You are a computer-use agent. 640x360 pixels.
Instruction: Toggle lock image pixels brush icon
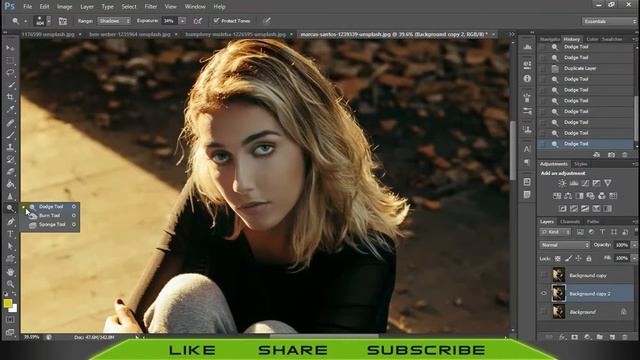tap(568, 258)
